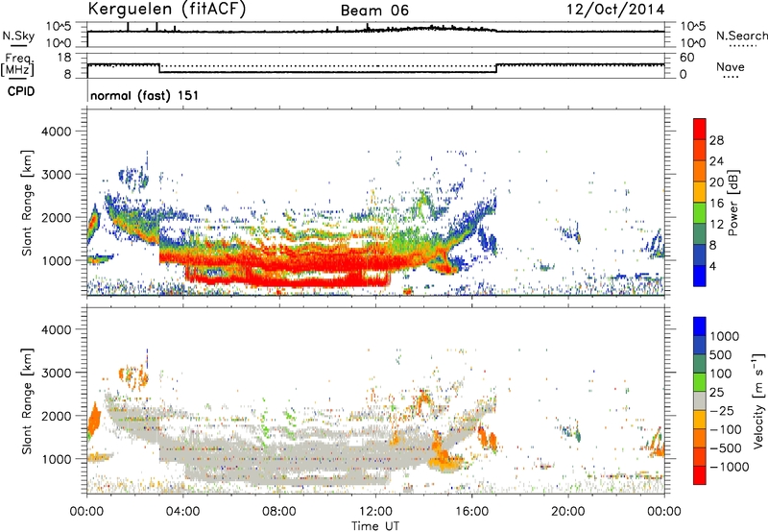
Task: Click the 'Power [dB]' colorbar label
Action: point(733,203)
